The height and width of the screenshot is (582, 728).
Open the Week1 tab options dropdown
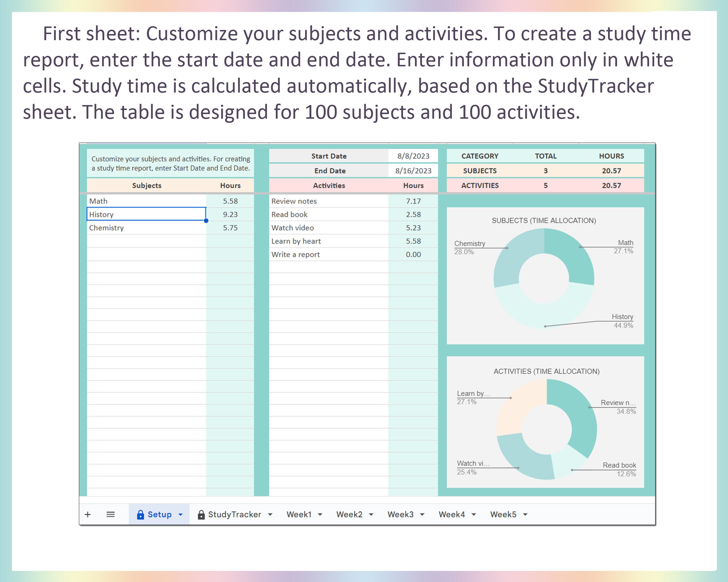coord(320,514)
